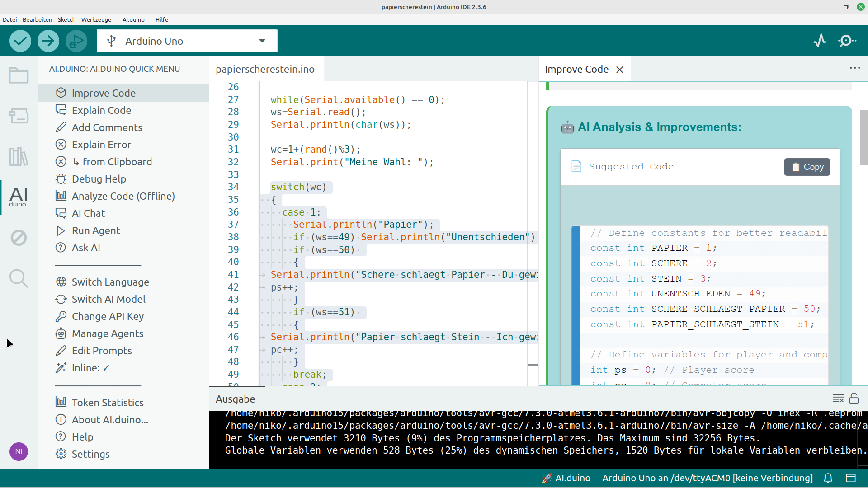Select Explain Code in the quick menu
This screenshot has width=868, height=488.
(x=101, y=110)
